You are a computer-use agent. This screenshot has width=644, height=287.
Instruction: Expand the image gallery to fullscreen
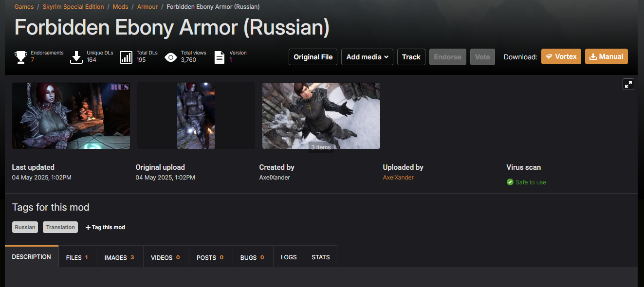[x=628, y=84]
